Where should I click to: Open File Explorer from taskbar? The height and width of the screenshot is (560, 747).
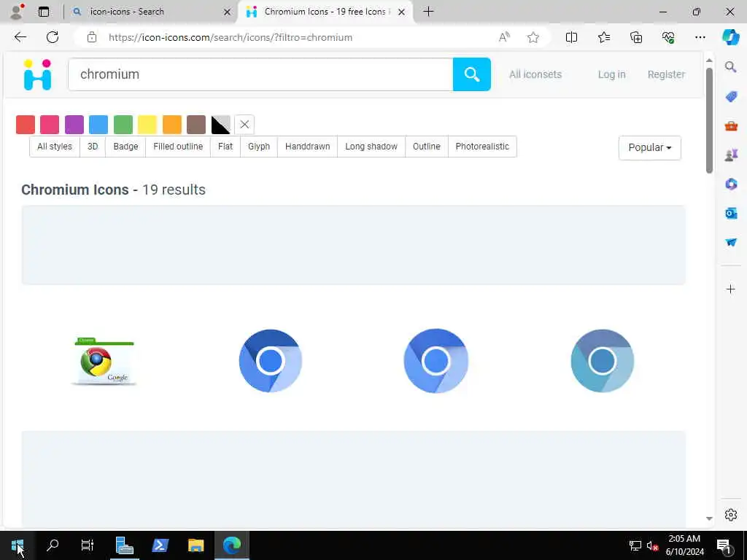(x=196, y=545)
